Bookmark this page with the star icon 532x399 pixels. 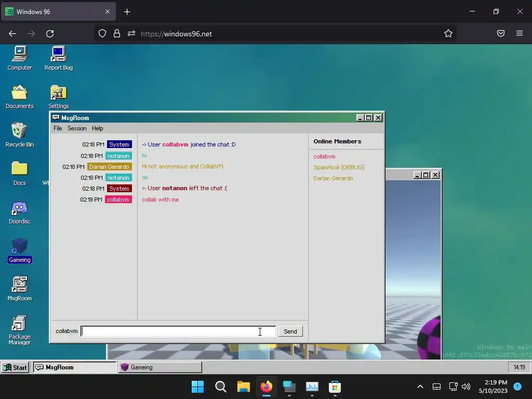[x=448, y=33]
